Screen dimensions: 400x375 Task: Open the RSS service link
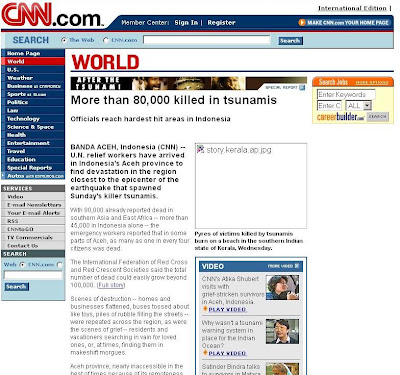pyautogui.click(x=33, y=221)
